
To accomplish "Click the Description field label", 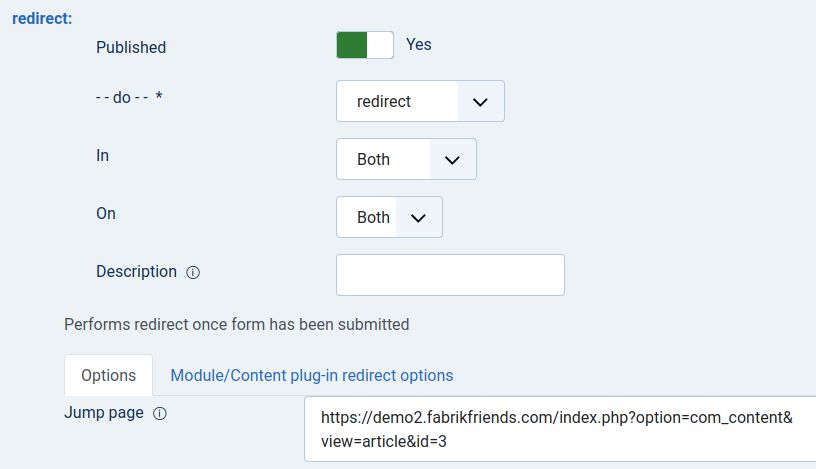I will click(136, 271).
